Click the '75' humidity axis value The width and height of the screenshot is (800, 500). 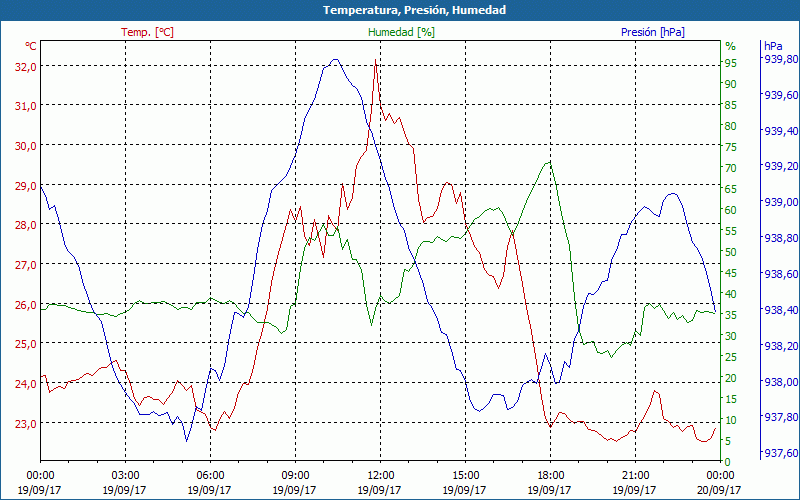tap(731, 147)
